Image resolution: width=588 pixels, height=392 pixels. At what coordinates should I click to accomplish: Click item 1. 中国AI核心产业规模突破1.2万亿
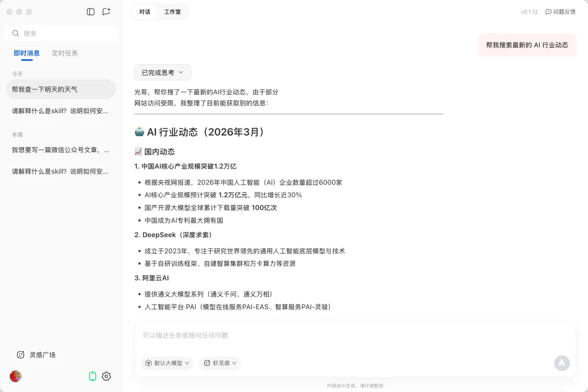185,166
